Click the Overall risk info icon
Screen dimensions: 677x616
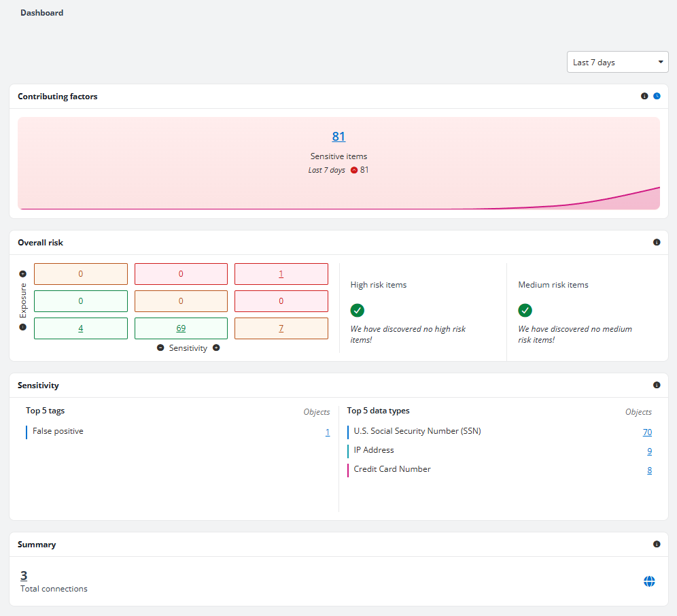(x=657, y=242)
